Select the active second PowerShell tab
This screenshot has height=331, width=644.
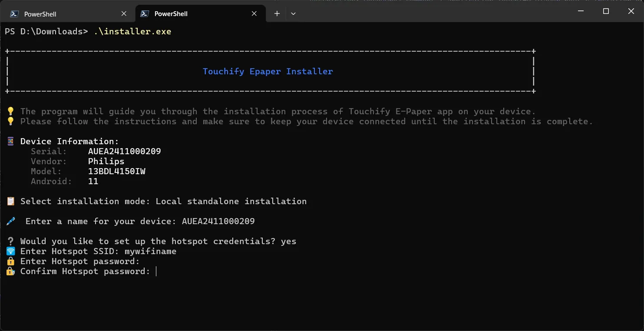[200, 13]
